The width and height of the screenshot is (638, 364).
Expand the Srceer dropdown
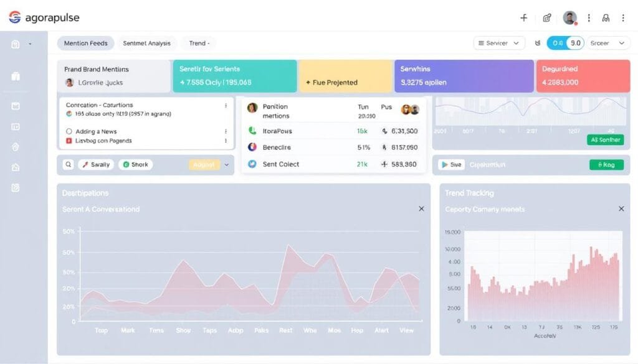tap(606, 43)
